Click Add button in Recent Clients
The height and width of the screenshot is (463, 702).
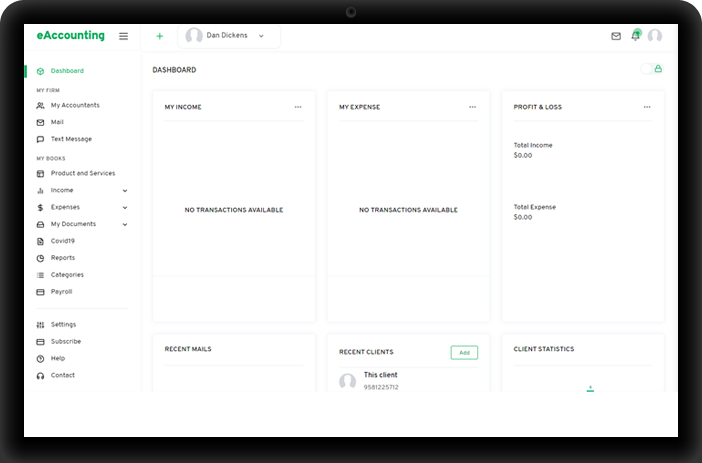464,353
